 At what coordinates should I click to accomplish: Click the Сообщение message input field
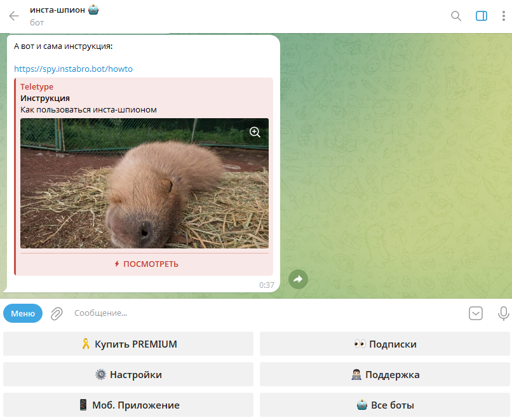coord(254,313)
